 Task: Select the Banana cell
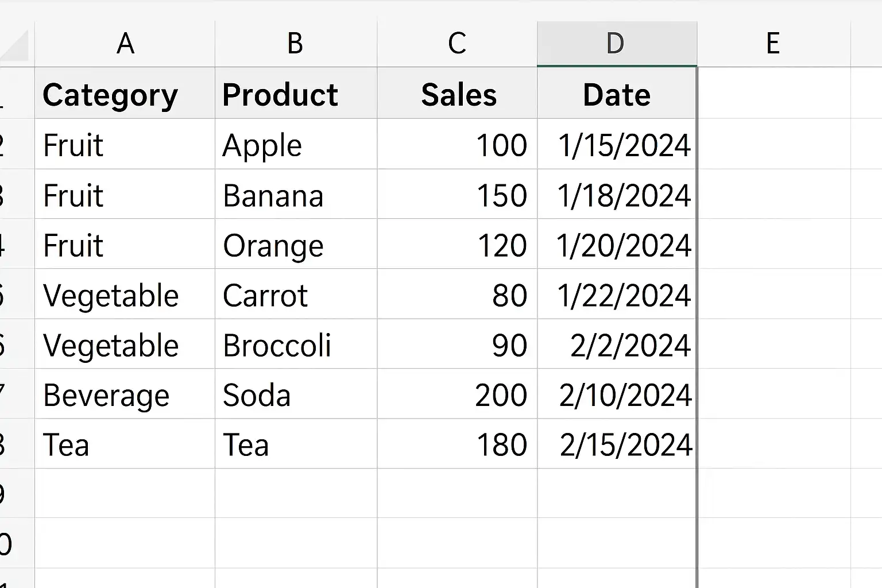[x=296, y=194]
